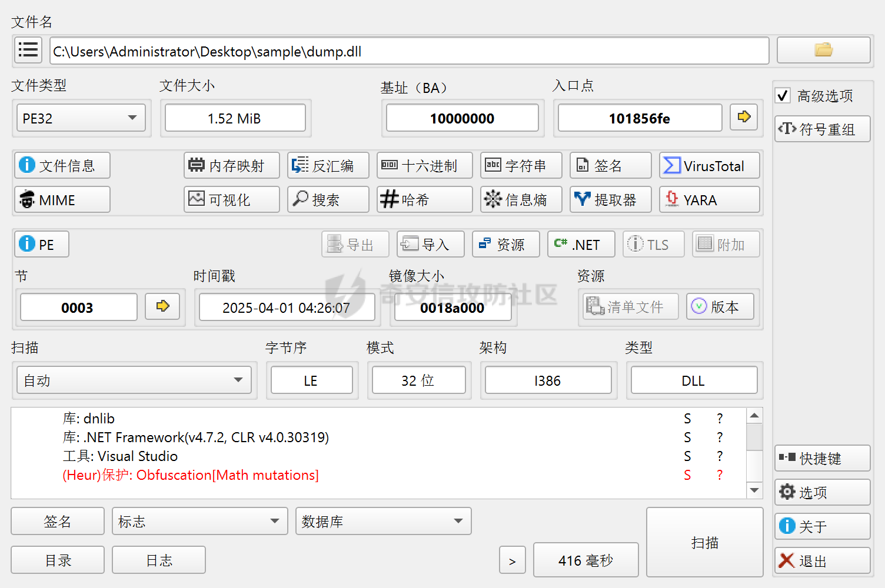The image size is (885, 588).
Task: Open 字符串 strings viewer
Action: click(x=521, y=165)
